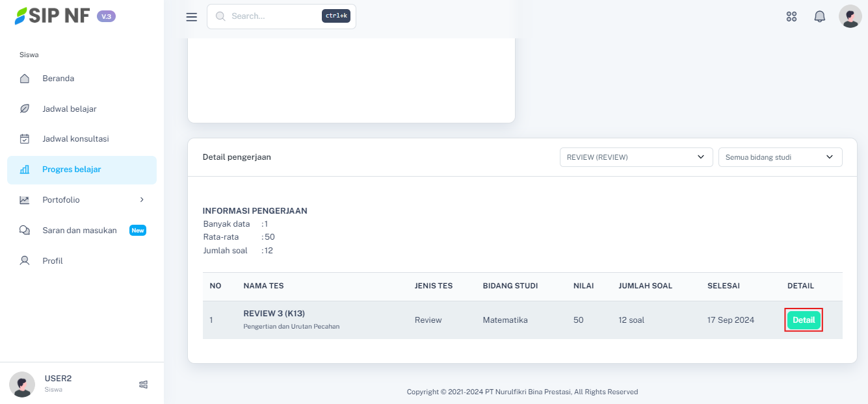
Task: Click the Saran dan masukan chat icon
Action: click(25, 231)
